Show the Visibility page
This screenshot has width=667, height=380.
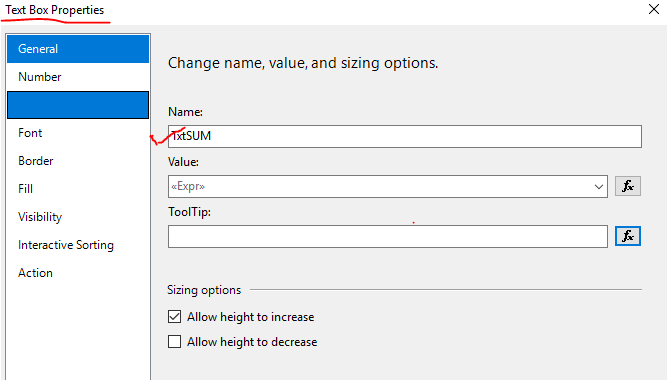[x=78, y=217]
